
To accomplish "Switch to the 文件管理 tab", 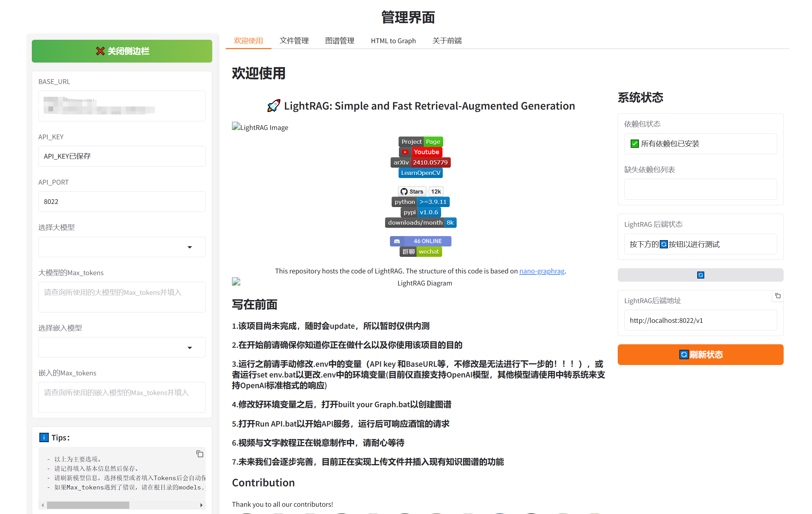I will tap(294, 41).
